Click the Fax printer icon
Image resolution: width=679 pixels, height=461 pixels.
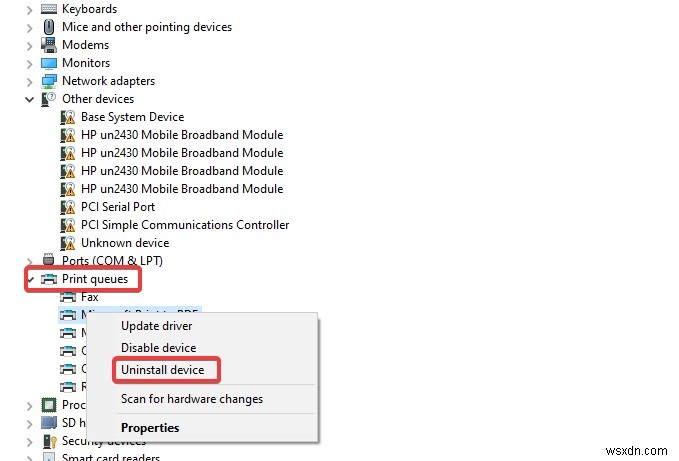(x=68, y=297)
